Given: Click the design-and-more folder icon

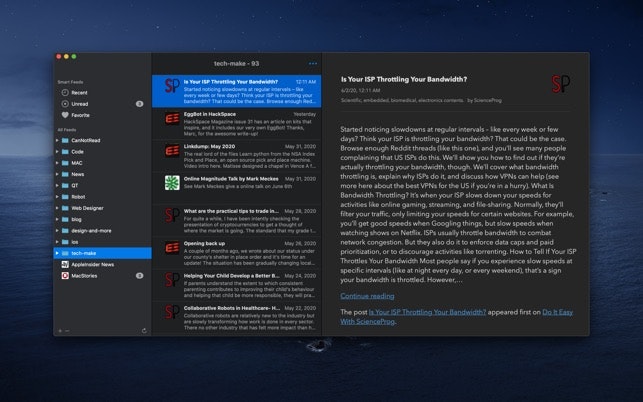Looking at the screenshot, I should coord(65,231).
